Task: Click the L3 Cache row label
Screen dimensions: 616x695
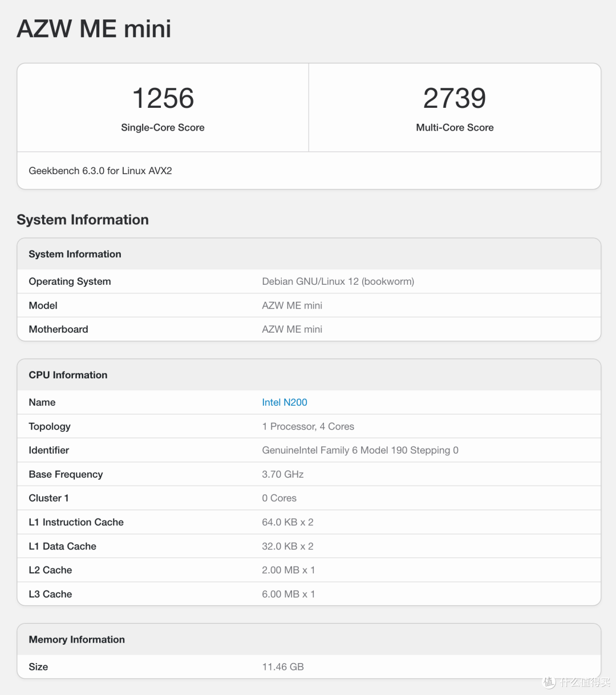Action: tap(50, 594)
